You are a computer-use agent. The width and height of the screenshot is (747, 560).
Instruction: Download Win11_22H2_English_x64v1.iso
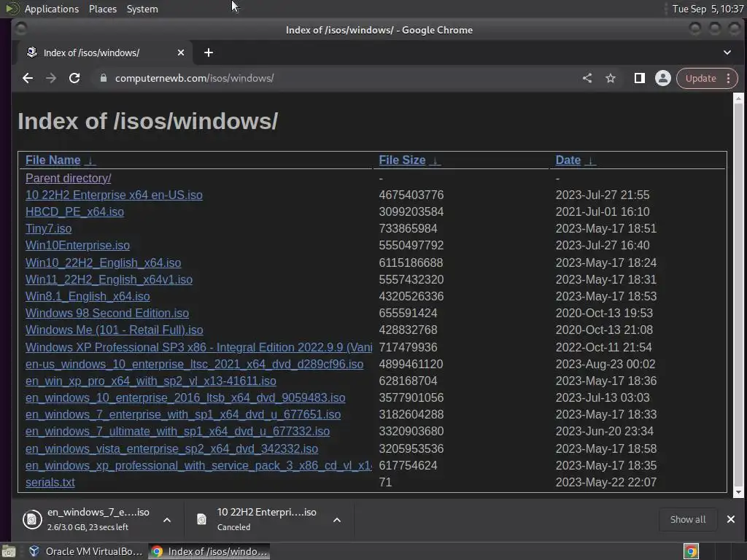[109, 279]
